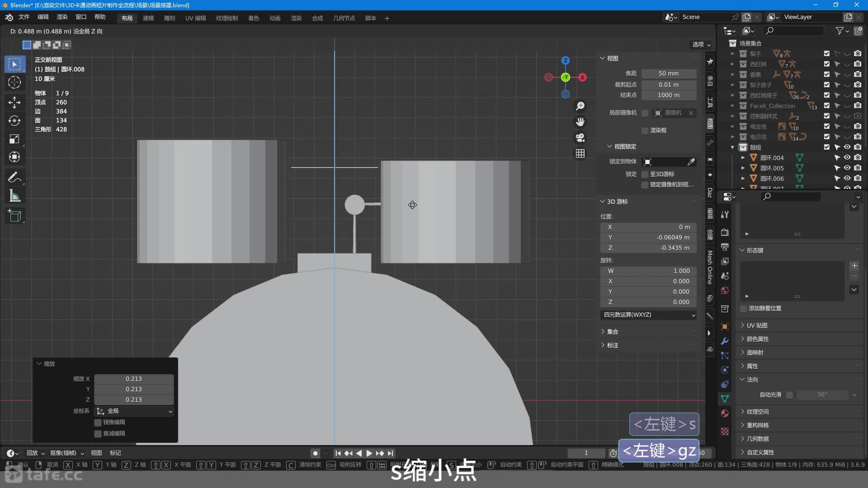
Task: Enable the 渲染框 checkbox
Action: pyautogui.click(x=645, y=131)
